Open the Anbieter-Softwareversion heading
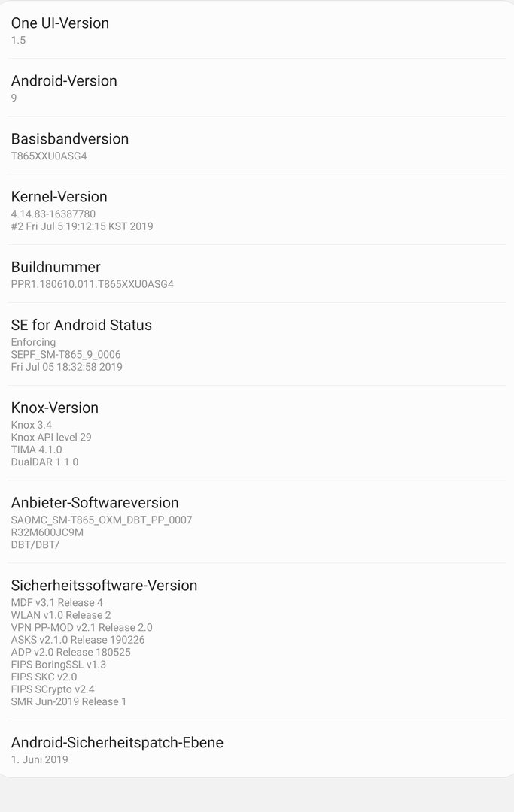Screen dimensions: 514x812 pos(95,503)
